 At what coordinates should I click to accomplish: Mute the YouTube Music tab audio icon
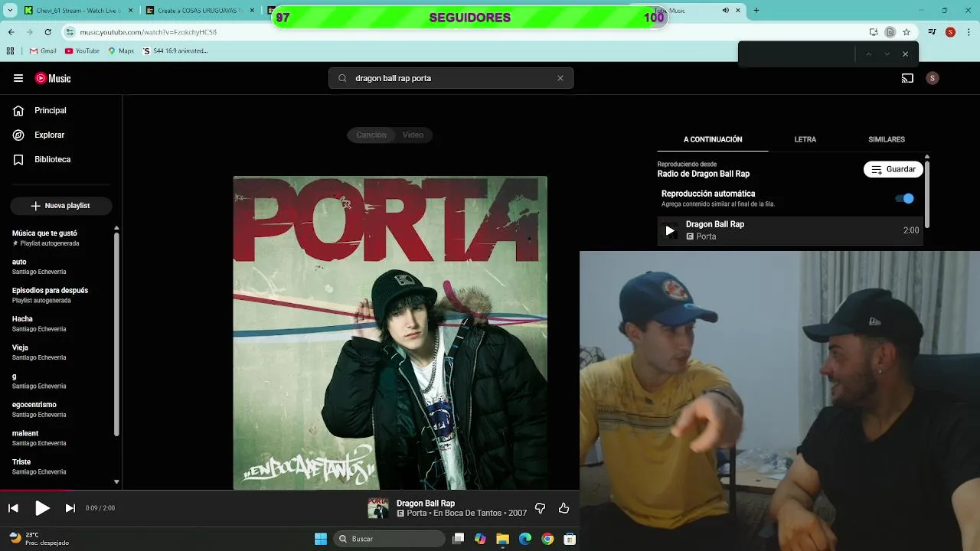(725, 11)
